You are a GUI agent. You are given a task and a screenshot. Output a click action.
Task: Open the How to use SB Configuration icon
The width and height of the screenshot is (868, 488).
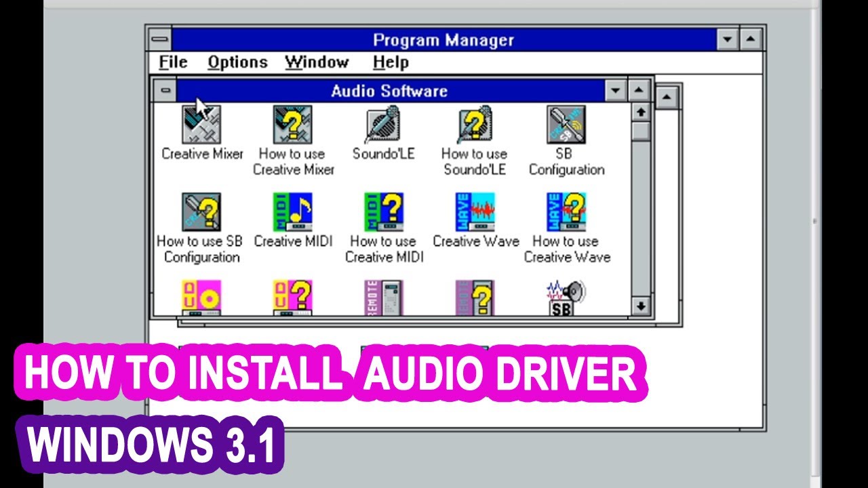[201, 212]
